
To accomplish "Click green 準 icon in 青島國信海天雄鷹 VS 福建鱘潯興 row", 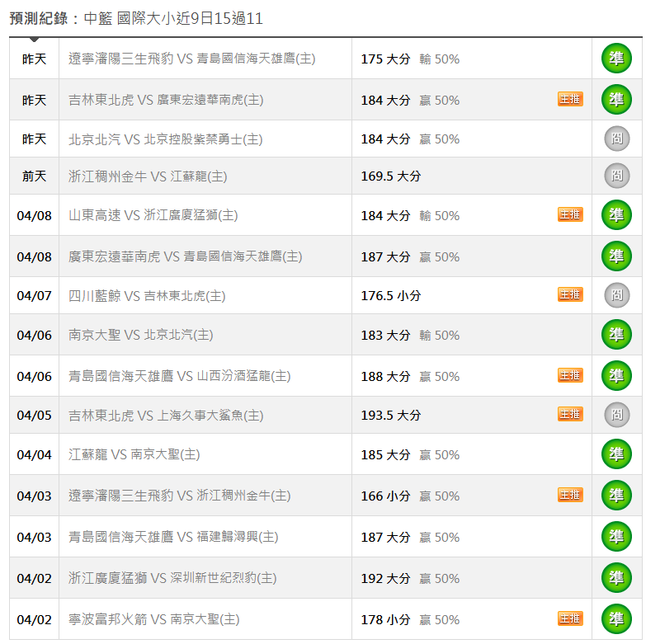I will click(616, 536).
